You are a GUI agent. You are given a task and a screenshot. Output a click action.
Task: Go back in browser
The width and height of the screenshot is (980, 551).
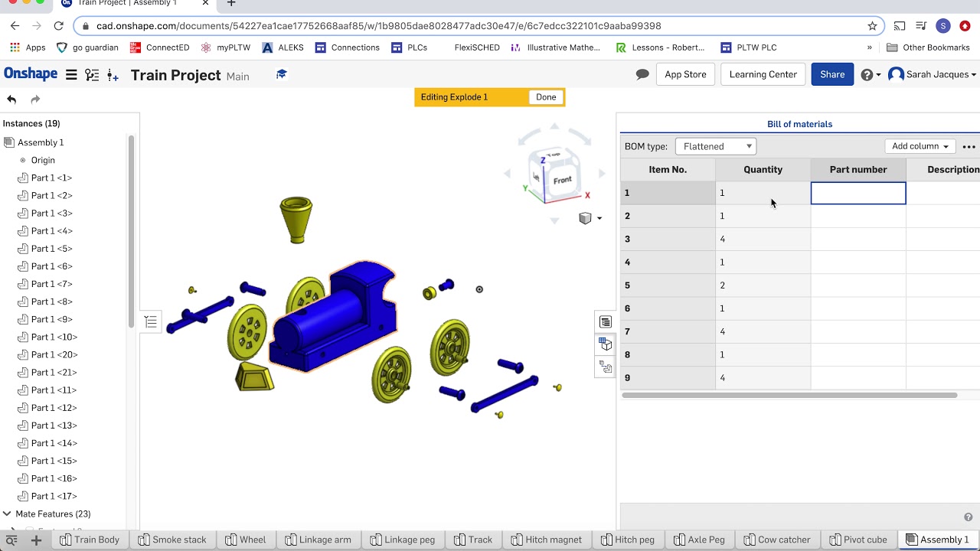point(15,26)
